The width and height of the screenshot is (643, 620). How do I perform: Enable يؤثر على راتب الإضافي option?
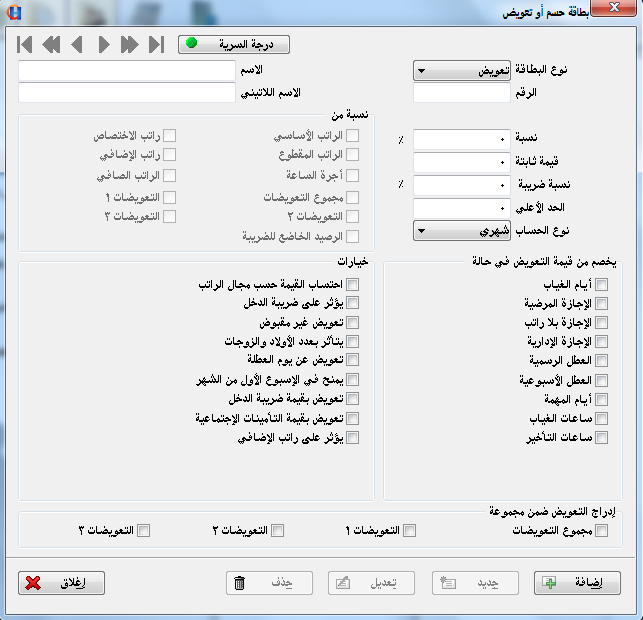[352, 438]
